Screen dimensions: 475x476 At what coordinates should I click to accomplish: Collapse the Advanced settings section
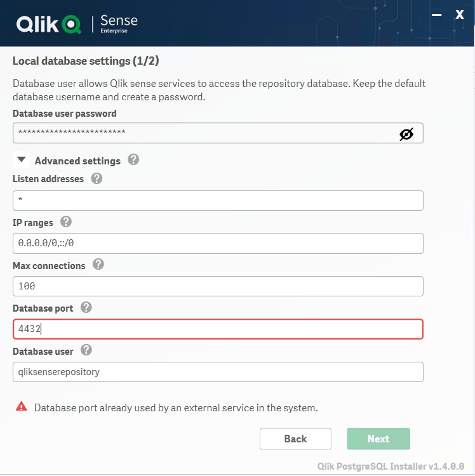click(22, 160)
